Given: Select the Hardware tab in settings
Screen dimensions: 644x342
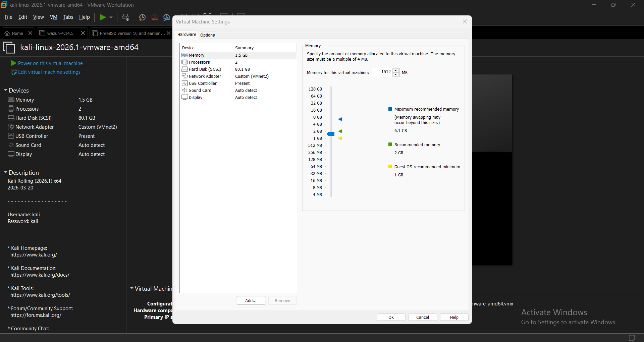Looking at the screenshot, I should (x=187, y=34).
